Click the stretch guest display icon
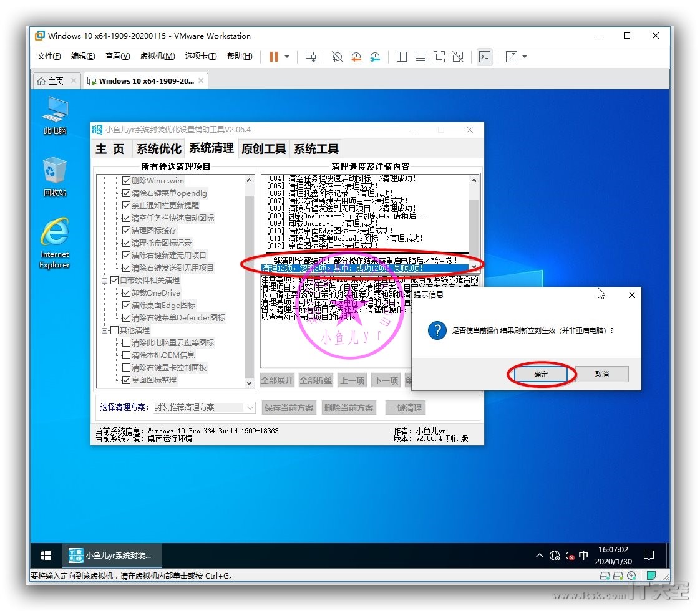 (512, 57)
